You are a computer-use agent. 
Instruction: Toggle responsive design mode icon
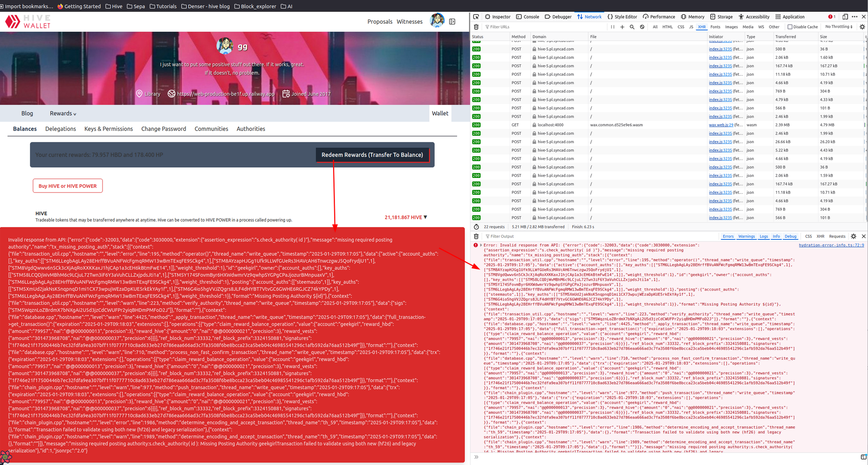(845, 17)
